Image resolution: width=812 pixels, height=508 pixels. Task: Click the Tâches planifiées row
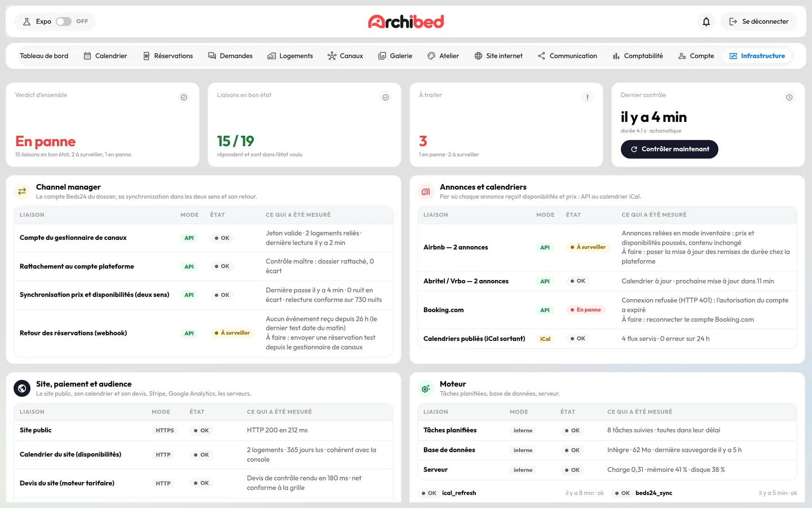(607, 430)
